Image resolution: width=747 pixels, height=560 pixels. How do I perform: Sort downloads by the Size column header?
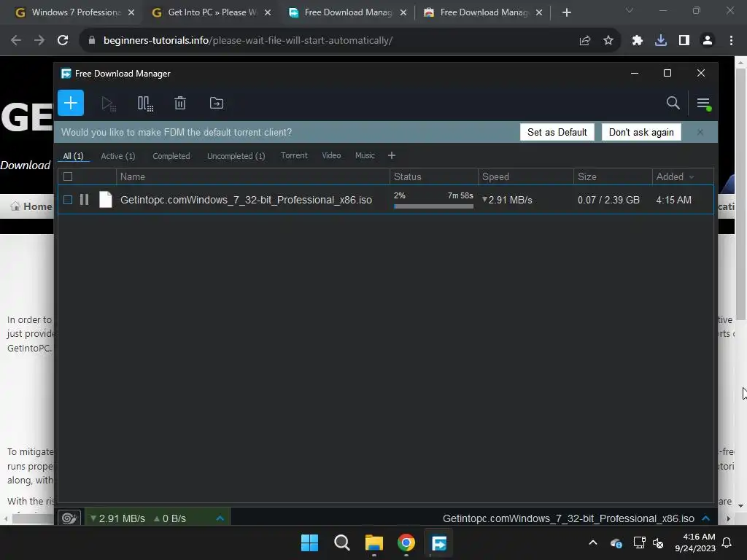pos(613,176)
